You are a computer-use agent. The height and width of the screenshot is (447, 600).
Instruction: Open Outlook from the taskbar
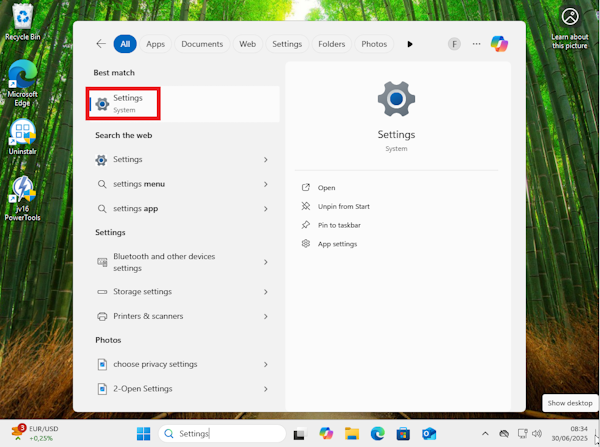(x=429, y=434)
